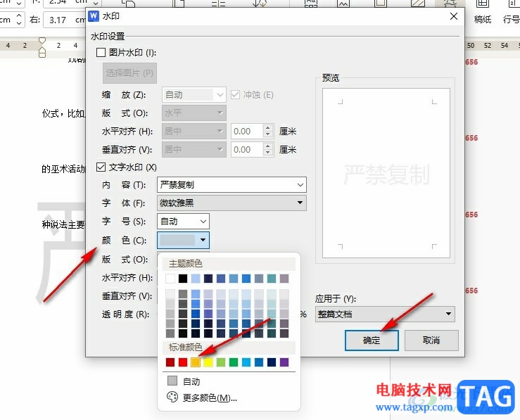Toggle the 文字水印 checkbox
This screenshot has width=520, height=420.
tap(101, 167)
